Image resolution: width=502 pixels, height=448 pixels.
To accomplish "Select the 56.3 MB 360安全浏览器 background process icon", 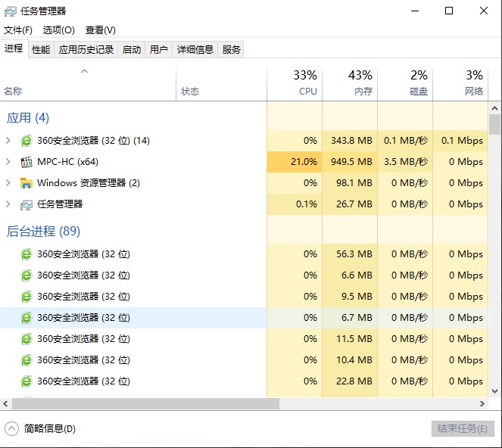I will point(27,254).
